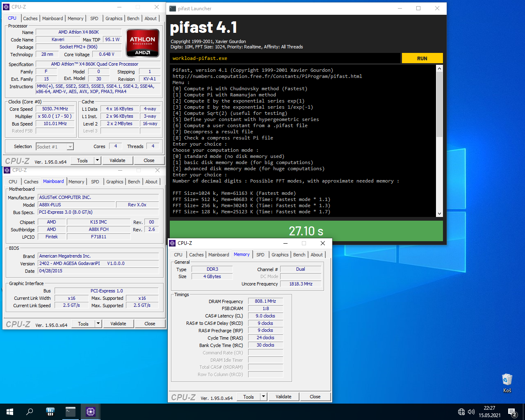Open SPD tab in the top CPU-Z window

(x=94, y=18)
